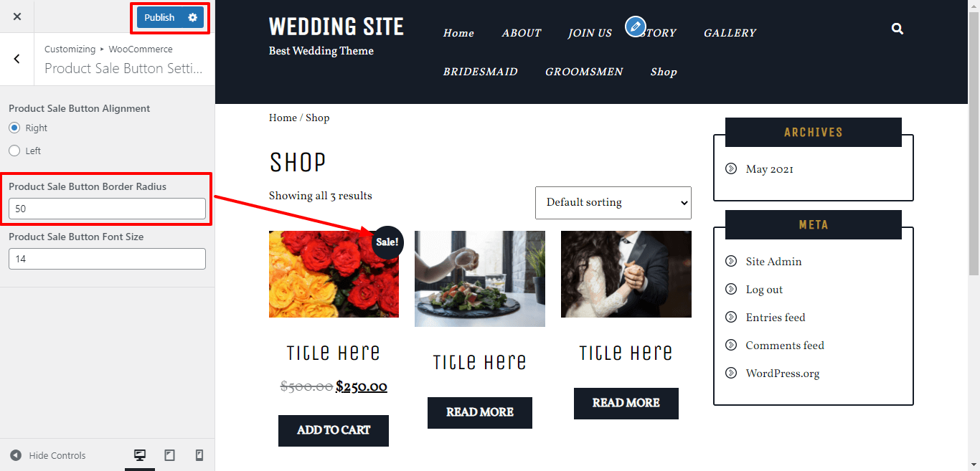Switch to desktop preview device icon
The height and width of the screenshot is (471, 980).
pyautogui.click(x=140, y=455)
